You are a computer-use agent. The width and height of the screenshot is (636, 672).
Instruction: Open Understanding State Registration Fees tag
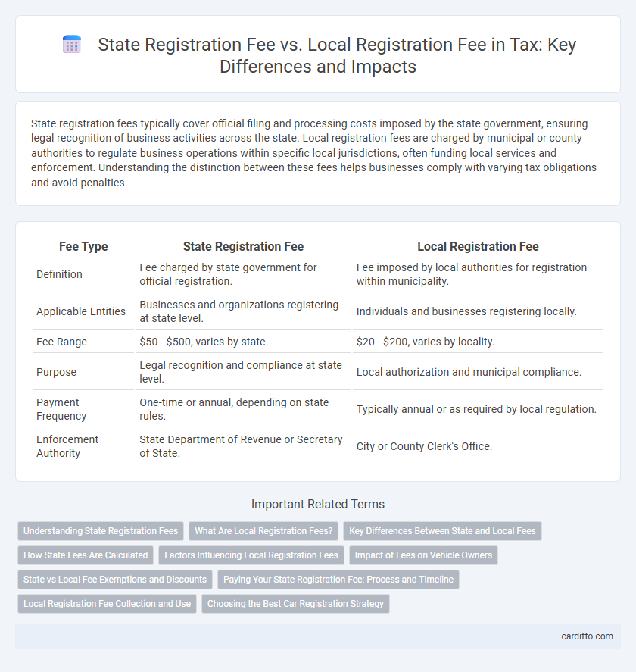pos(101,530)
